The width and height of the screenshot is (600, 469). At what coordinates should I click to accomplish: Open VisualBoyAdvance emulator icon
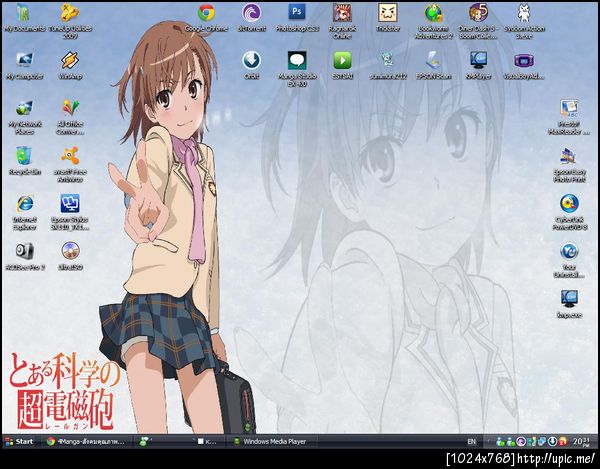tap(524, 66)
